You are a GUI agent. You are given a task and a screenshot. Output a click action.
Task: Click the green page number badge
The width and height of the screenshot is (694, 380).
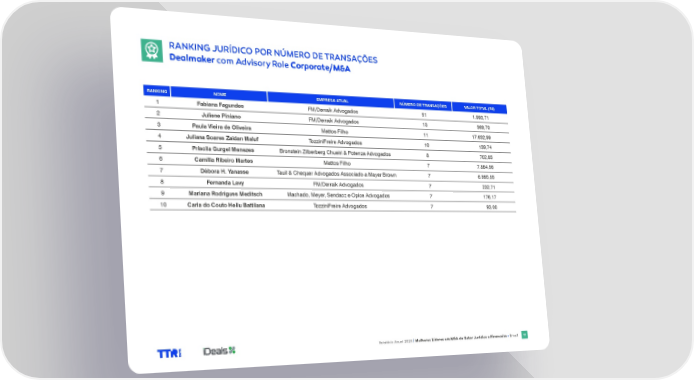coord(524,334)
